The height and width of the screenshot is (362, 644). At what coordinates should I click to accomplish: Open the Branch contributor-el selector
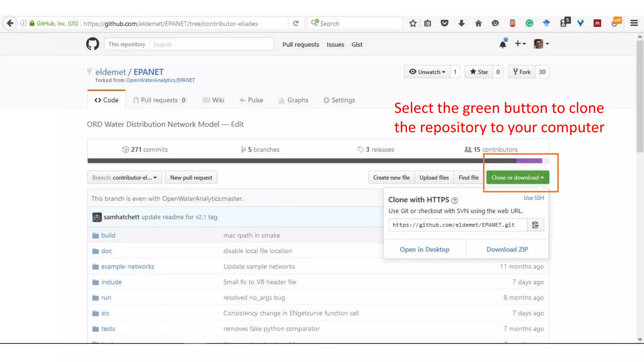(x=125, y=178)
